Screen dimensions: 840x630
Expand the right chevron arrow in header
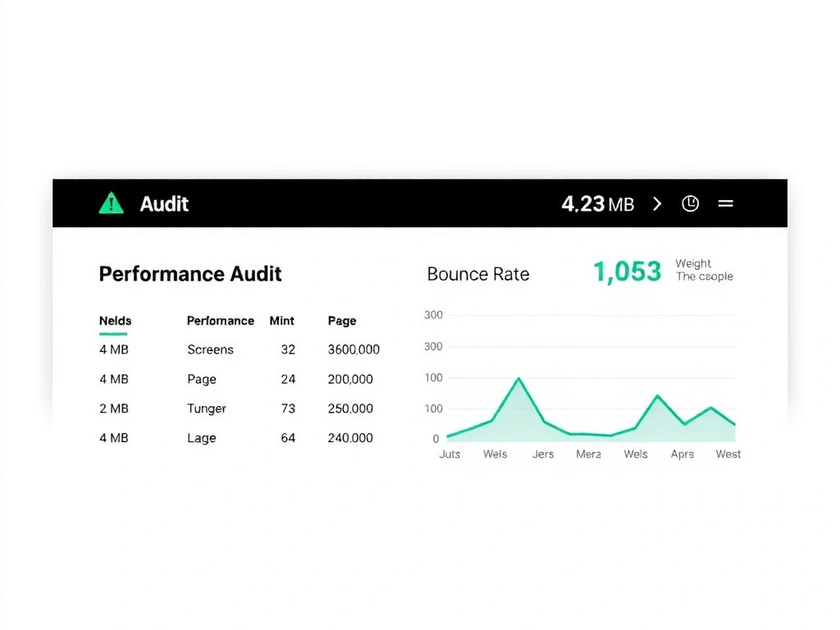pos(657,203)
